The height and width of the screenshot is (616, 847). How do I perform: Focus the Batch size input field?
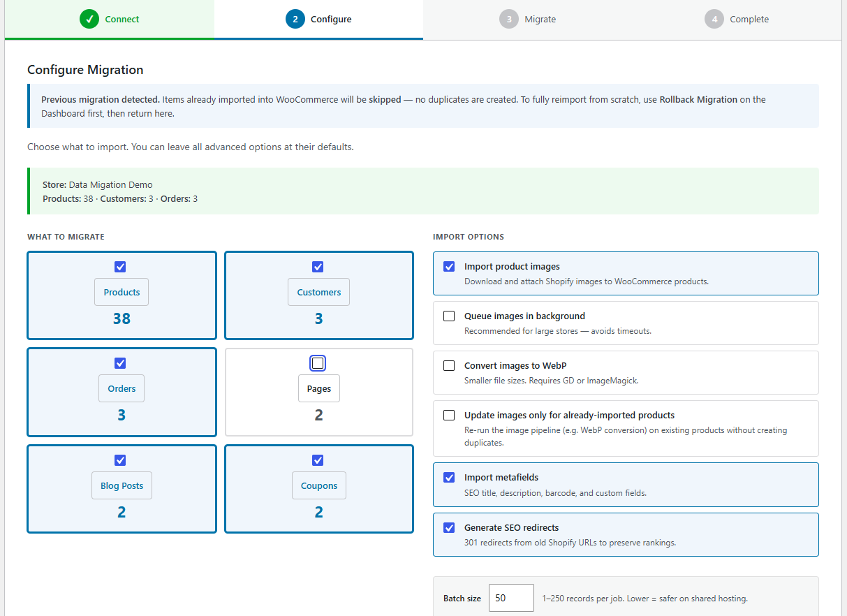click(x=511, y=598)
